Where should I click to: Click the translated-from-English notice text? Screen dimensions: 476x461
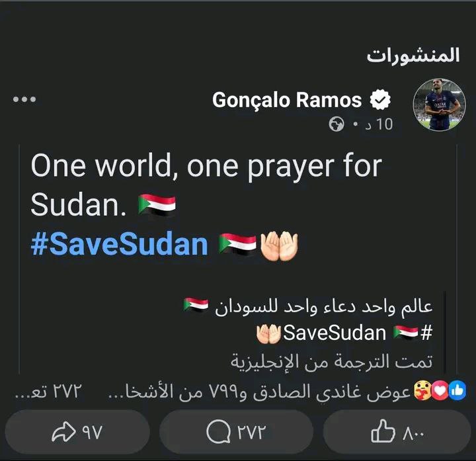click(x=331, y=362)
